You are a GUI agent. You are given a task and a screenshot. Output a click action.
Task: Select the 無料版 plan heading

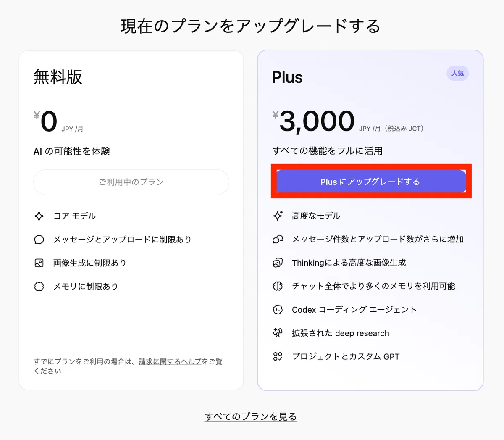58,77
